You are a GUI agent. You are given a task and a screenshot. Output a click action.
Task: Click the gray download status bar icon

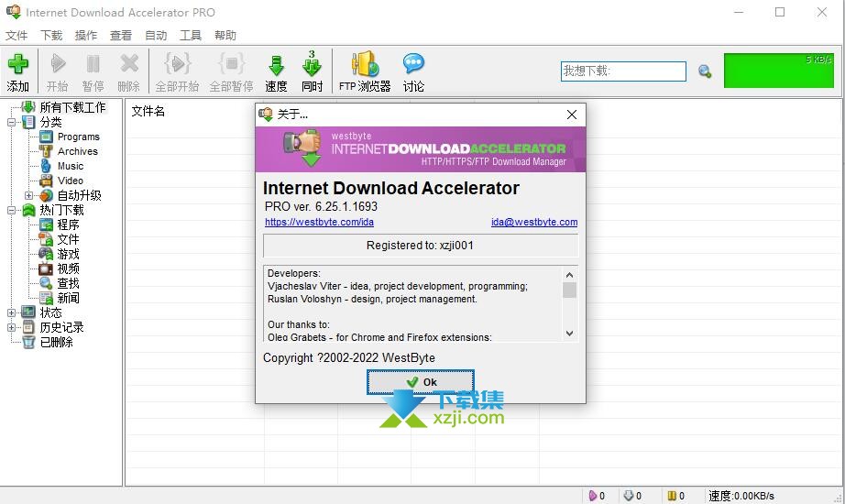[629, 496]
